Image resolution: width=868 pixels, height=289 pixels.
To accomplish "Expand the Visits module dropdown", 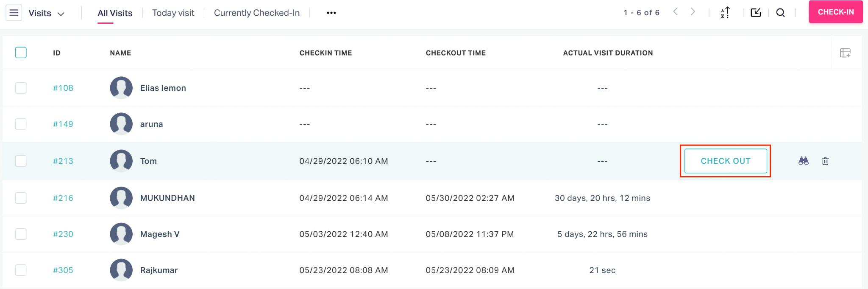I will (x=46, y=13).
